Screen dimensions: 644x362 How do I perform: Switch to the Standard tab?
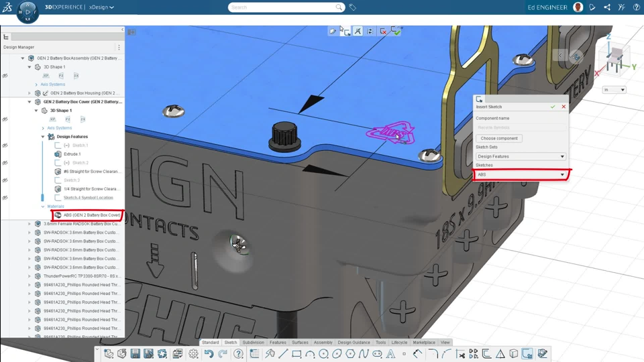tap(210, 343)
